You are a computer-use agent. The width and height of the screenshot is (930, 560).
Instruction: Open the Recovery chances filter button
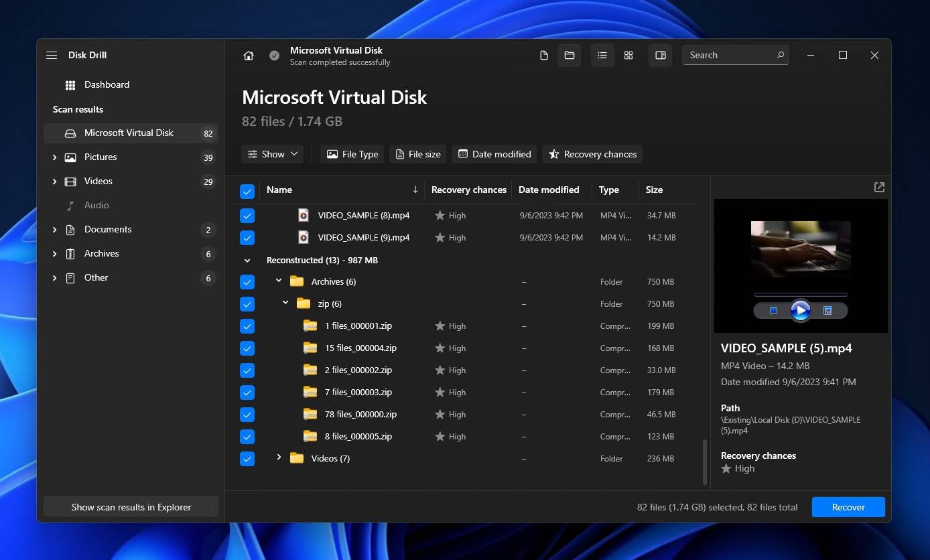592,154
